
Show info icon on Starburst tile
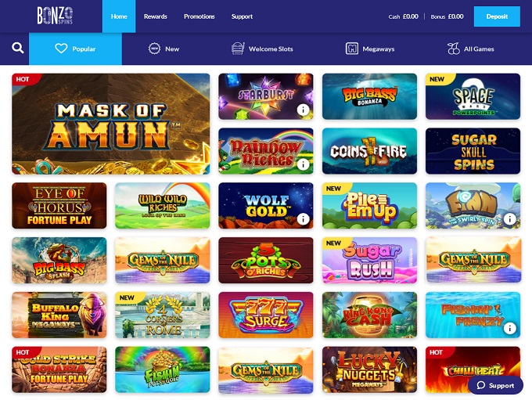[x=303, y=110]
